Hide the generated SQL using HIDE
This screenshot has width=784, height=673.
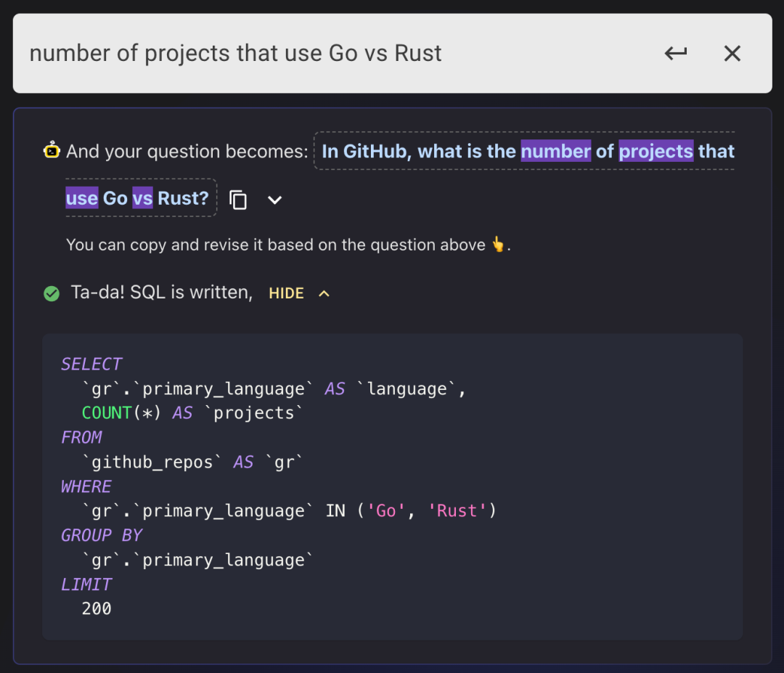click(286, 293)
